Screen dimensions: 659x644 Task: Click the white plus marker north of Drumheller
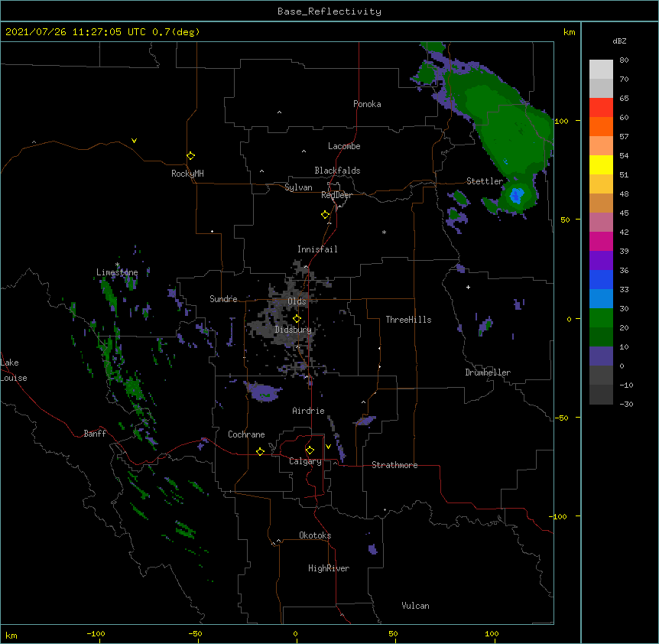[468, 287]
